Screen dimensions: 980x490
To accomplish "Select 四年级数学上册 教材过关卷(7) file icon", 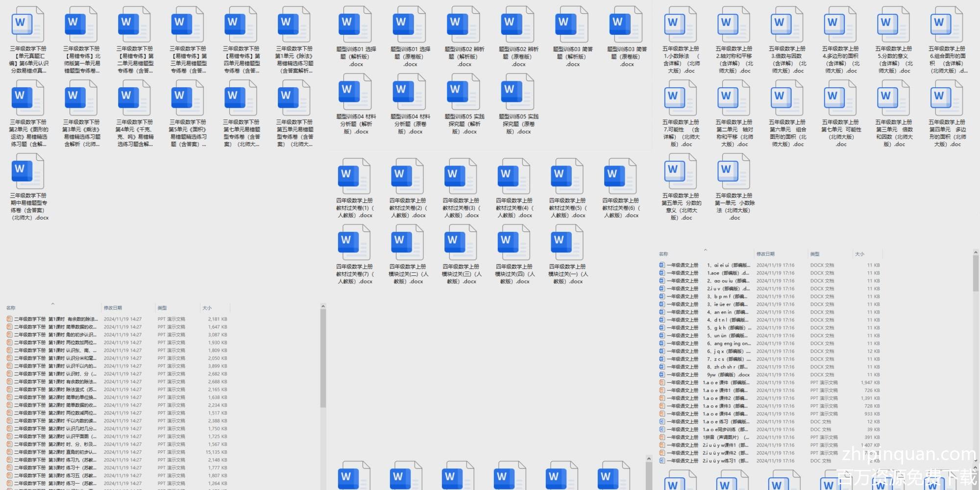I will 355,243.
